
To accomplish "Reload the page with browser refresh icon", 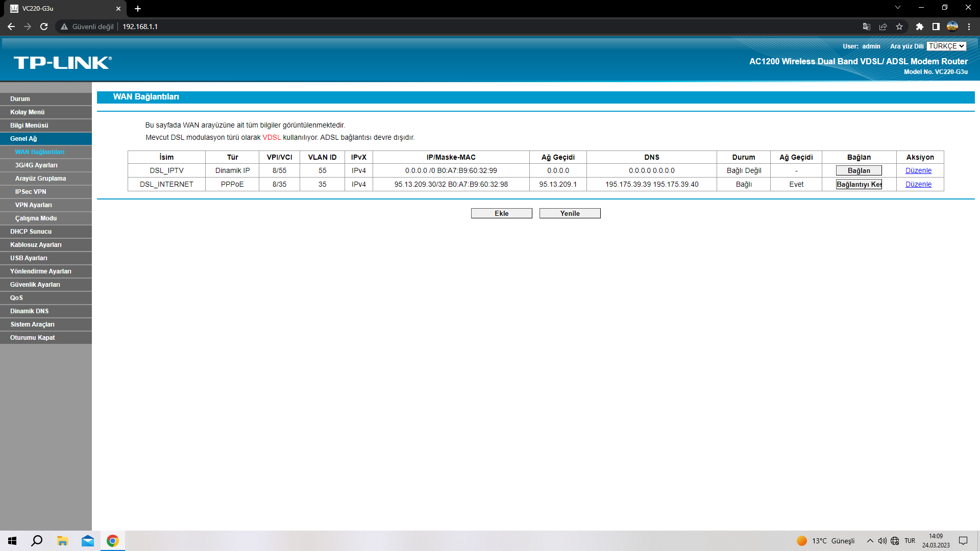I will [x=44, y=27].
